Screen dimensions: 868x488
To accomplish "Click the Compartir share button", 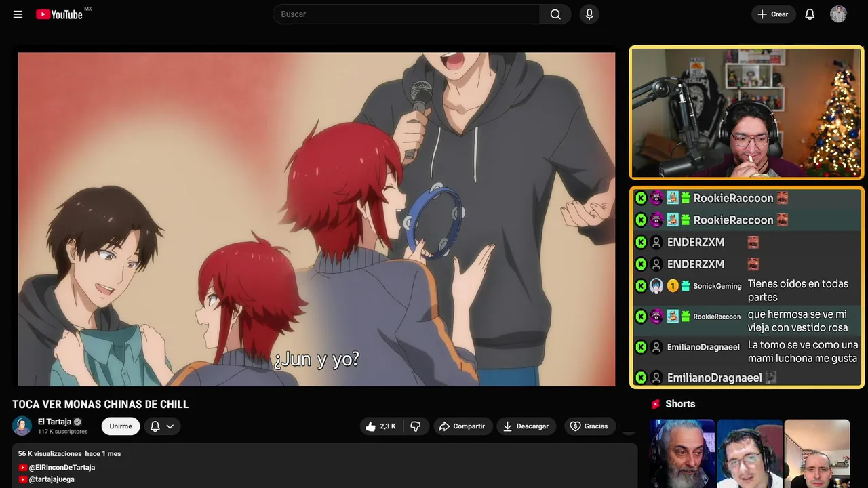I will coord(462,426).
